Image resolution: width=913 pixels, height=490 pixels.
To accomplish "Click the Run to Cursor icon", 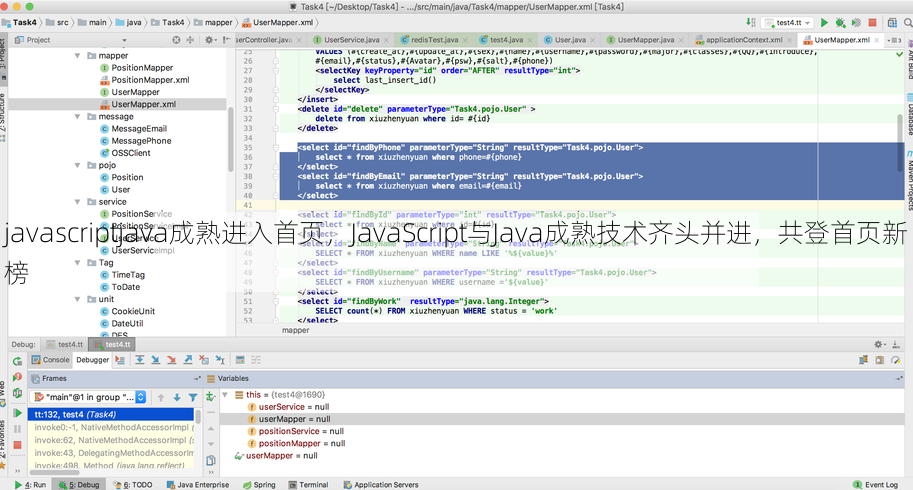I will click(220, 360).
